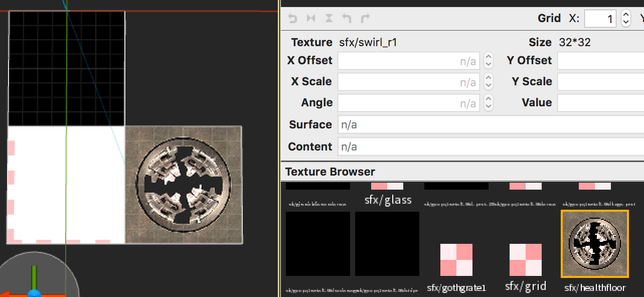The height and width of the screenshot is (297, 644).
Task: Click the Texture Browser panel header
Action: coord(330,172)
